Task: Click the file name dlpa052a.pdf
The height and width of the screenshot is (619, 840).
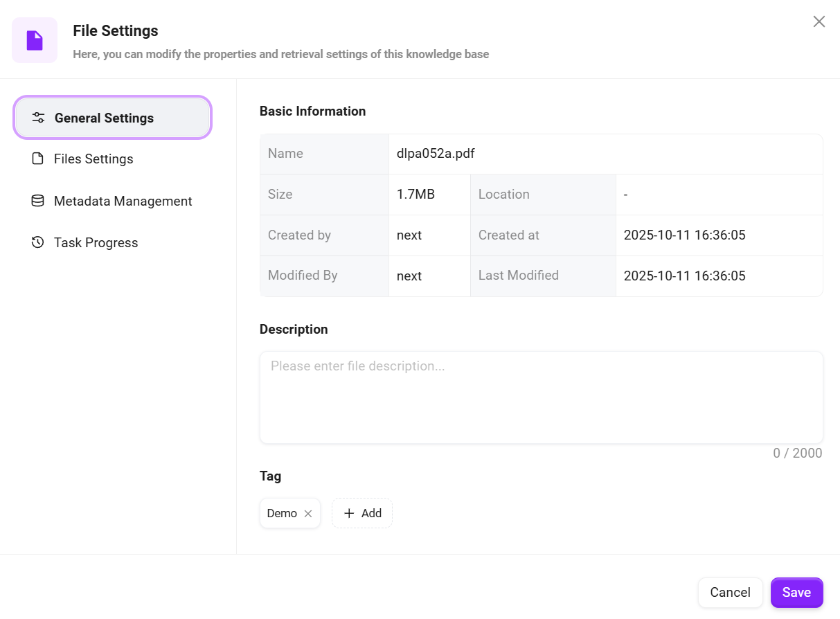Action: tap(436, 154)
